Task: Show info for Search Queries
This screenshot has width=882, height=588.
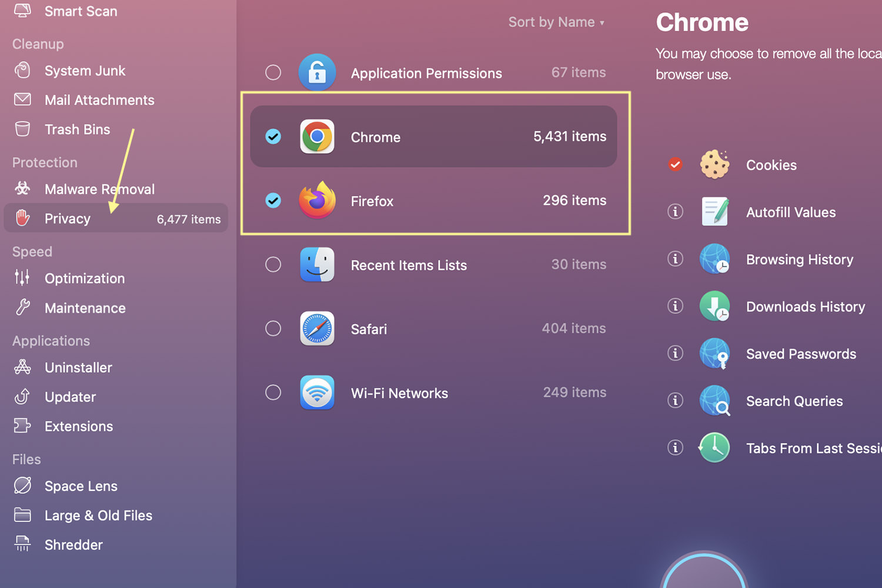Action: click(x=675, y=400)
